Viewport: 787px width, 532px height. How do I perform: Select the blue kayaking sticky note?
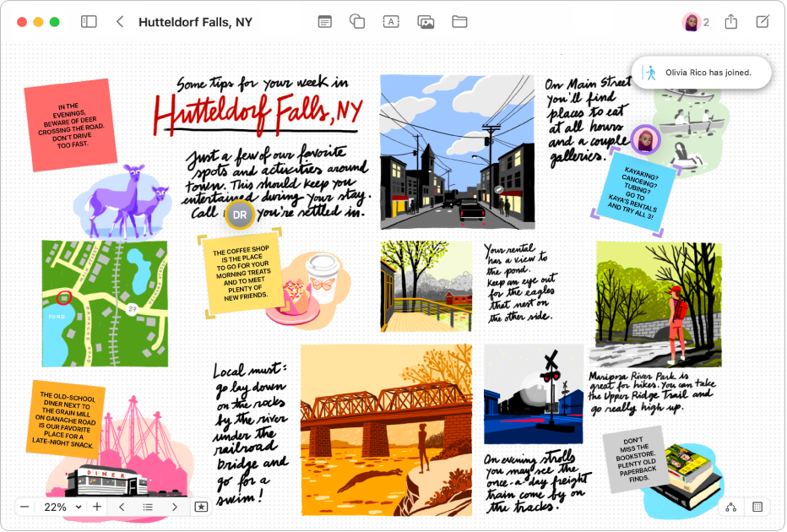632,193
